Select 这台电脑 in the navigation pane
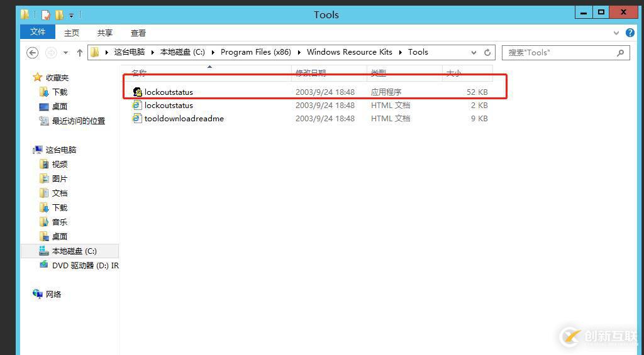The height and width of the screenshot is (355, 644). click(61, 150)
